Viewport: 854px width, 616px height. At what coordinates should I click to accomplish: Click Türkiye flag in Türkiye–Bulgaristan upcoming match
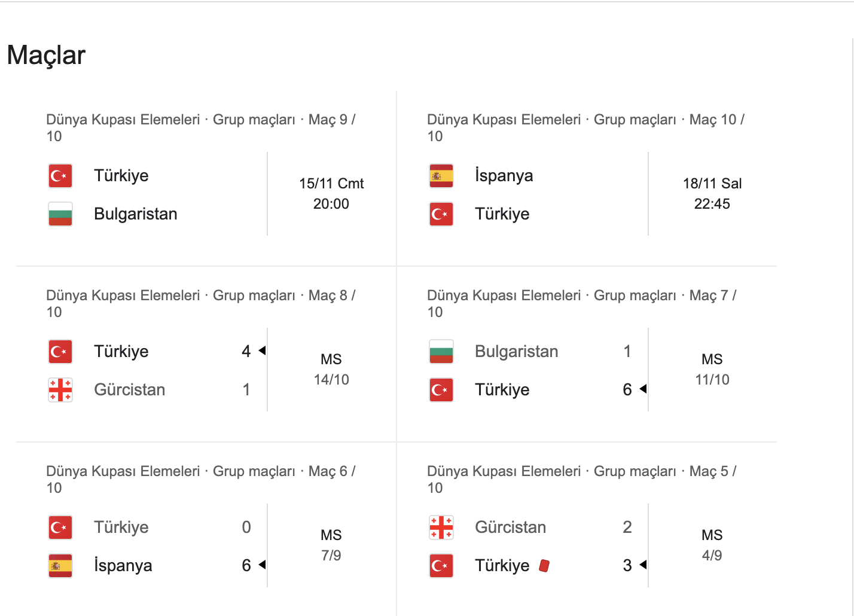point(60,176)
